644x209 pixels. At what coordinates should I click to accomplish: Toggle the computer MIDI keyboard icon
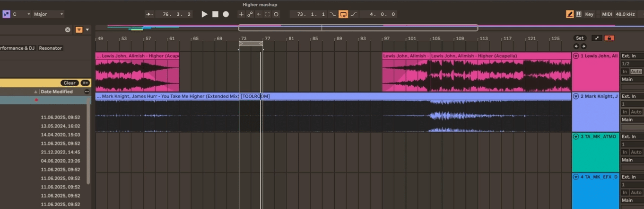pyautogui.click(x=579, y=14)
